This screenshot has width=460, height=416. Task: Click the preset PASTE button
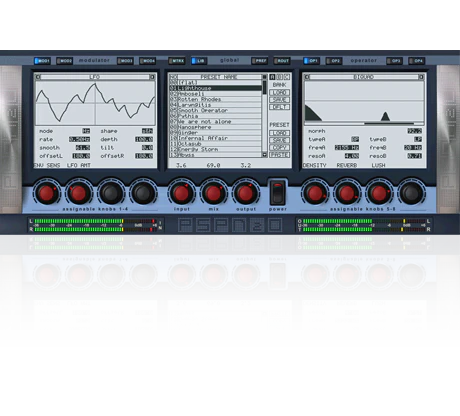coord(279,155)
